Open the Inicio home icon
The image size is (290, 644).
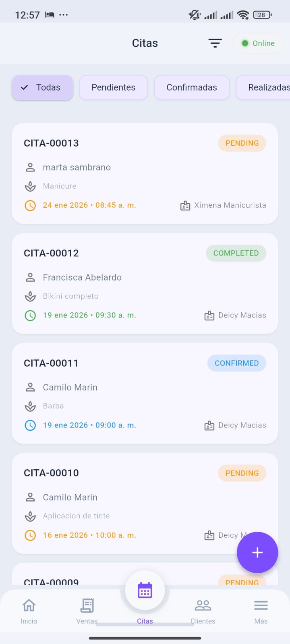[x=29, y=605]
